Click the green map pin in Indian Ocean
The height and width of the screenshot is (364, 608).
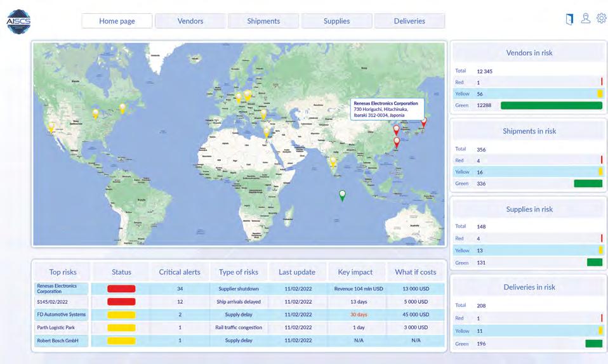coord(342,196)
